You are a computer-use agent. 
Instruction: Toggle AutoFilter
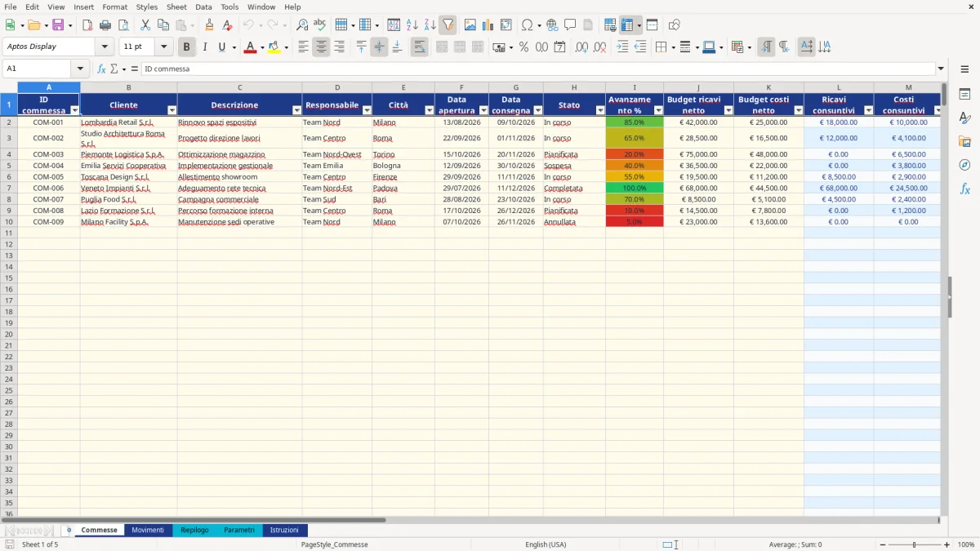(x=448, y=25)
